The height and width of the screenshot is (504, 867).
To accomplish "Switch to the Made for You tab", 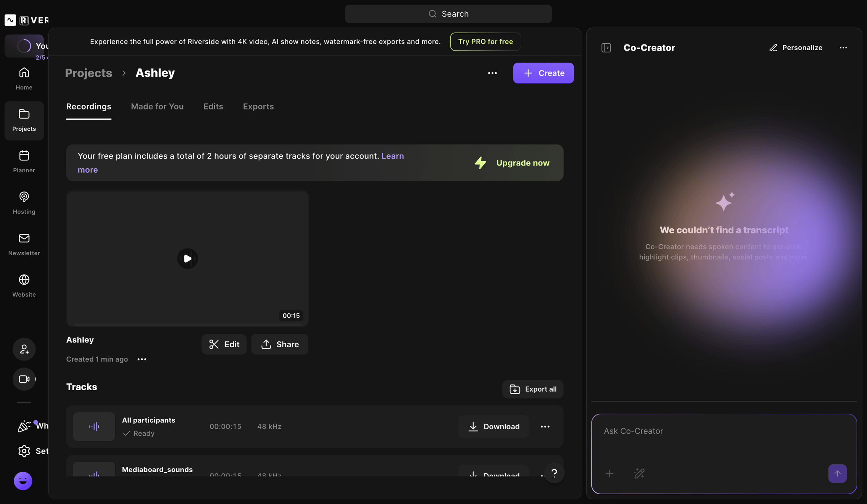I will coord(157,107).
